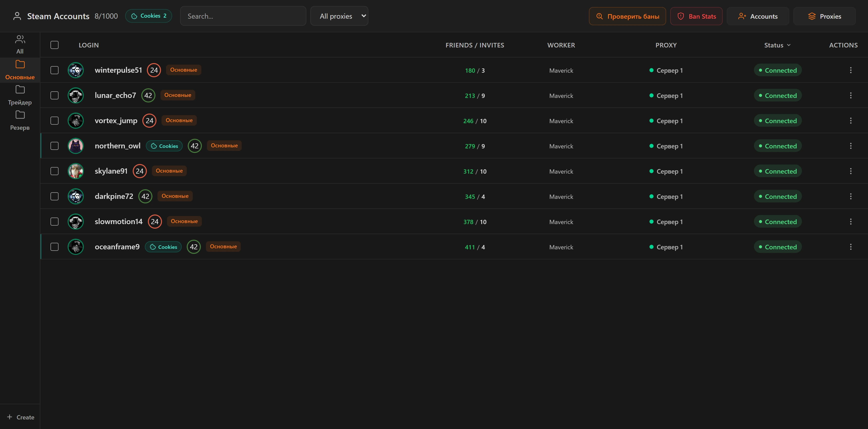The width and height of the screenshot is (868, 429).
Task: Click darkpine72 avatar image
Action: coord(75,197)
